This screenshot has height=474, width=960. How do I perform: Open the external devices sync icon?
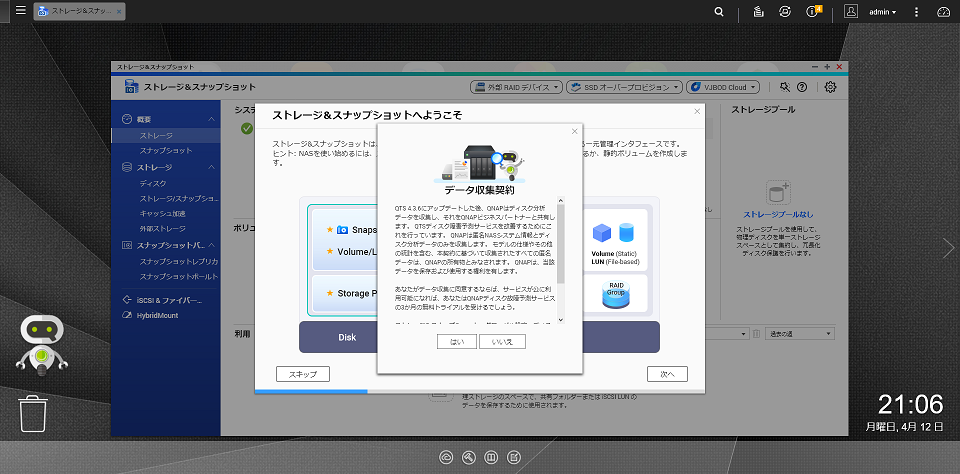784,12
